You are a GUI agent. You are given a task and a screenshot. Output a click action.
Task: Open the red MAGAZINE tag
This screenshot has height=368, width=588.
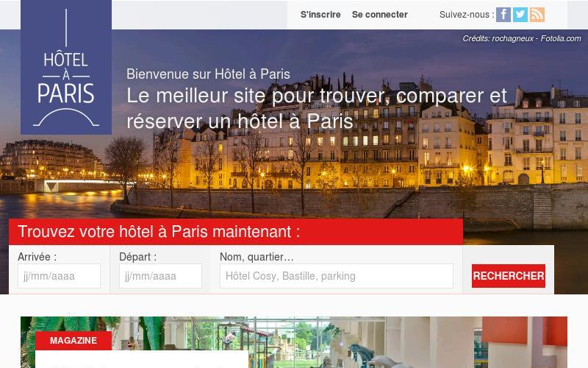[73, 341]
